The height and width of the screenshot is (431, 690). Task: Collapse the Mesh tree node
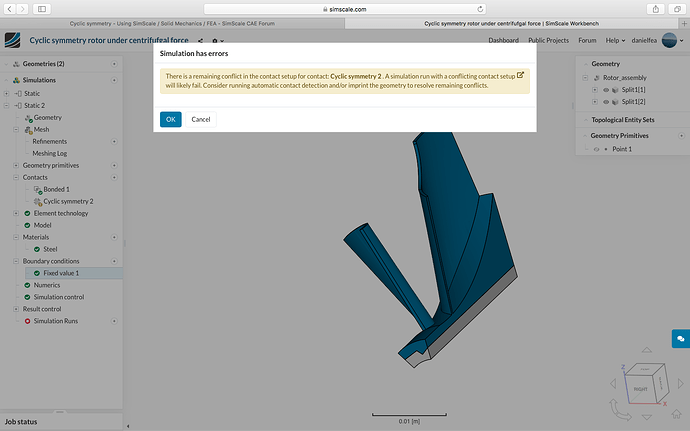(16, 129)
